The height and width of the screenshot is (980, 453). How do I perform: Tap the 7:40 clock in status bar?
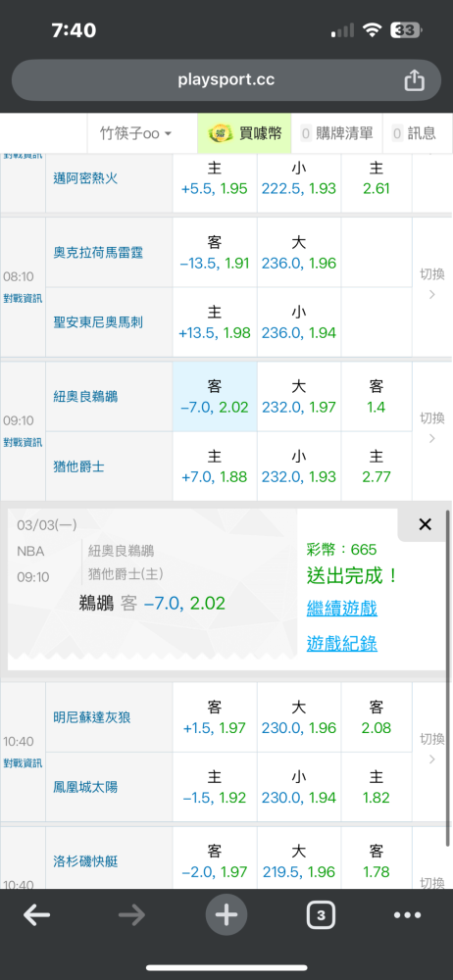[x=74, y=30]
